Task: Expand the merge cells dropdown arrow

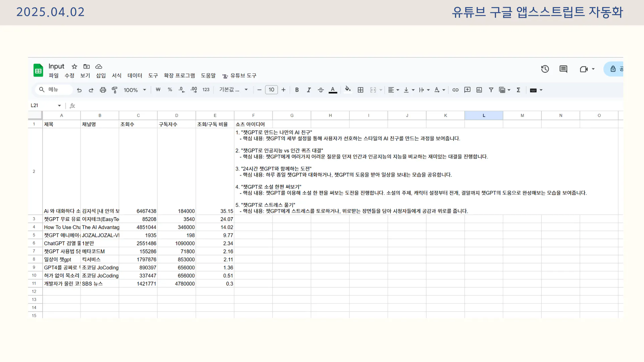Action: tap(381, 90)
